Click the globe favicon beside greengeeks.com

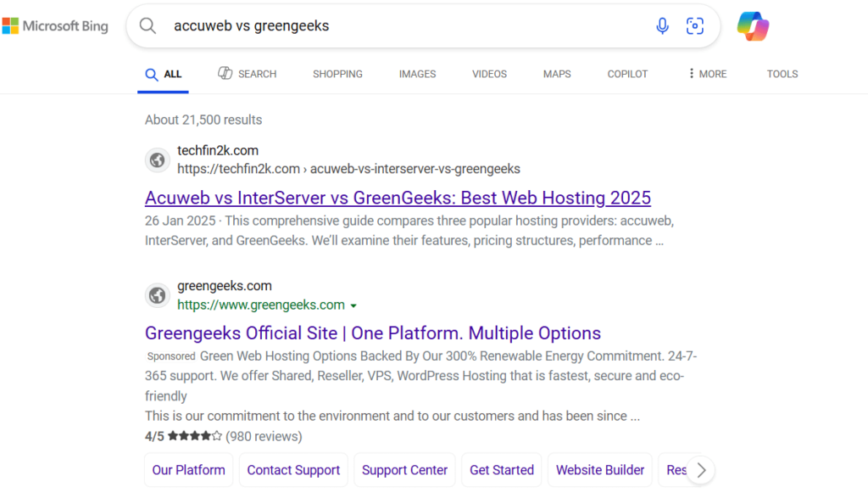coord(157,295)
